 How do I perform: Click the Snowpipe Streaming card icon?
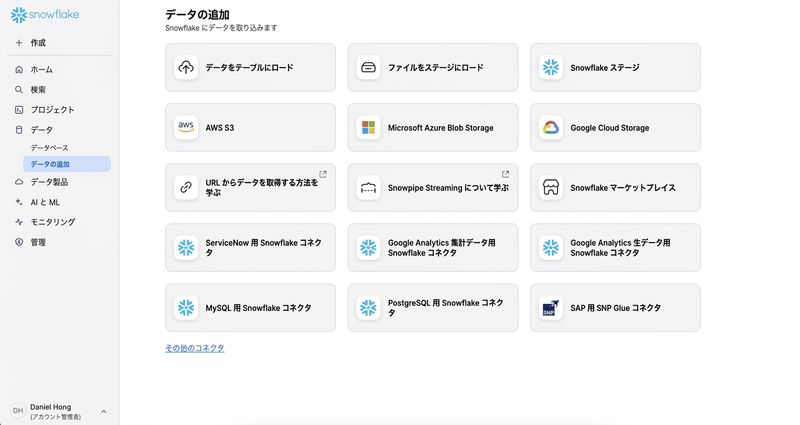tap(368, 188)
